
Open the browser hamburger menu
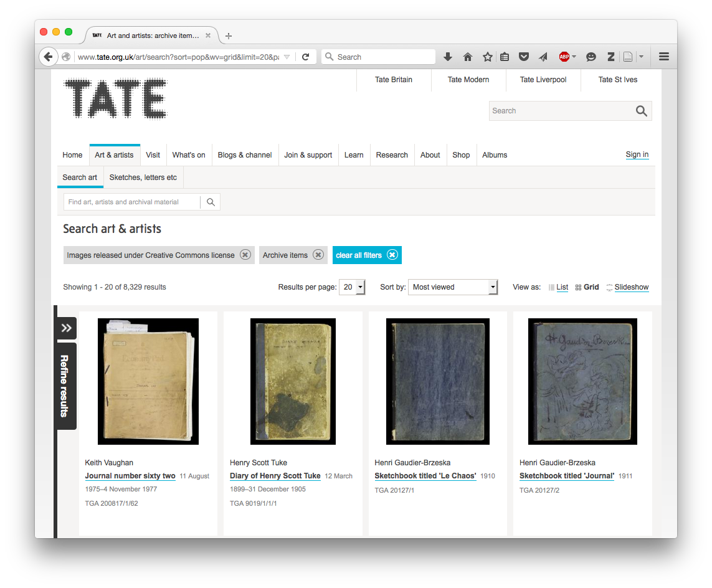(664, 57)
